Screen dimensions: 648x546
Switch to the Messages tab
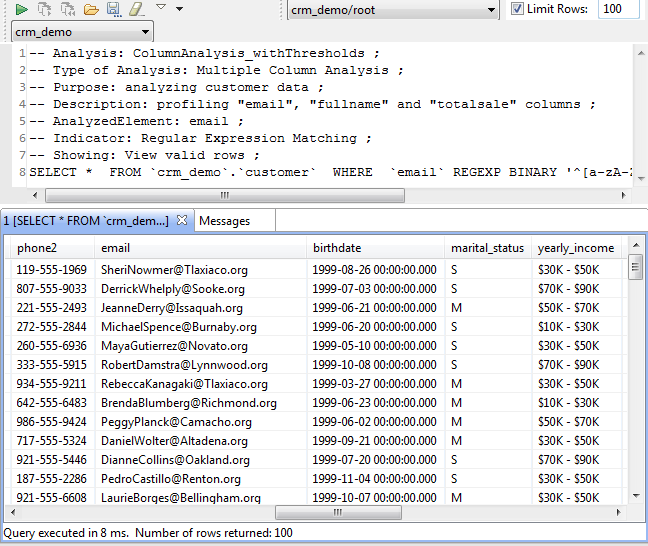pos(225,220)
